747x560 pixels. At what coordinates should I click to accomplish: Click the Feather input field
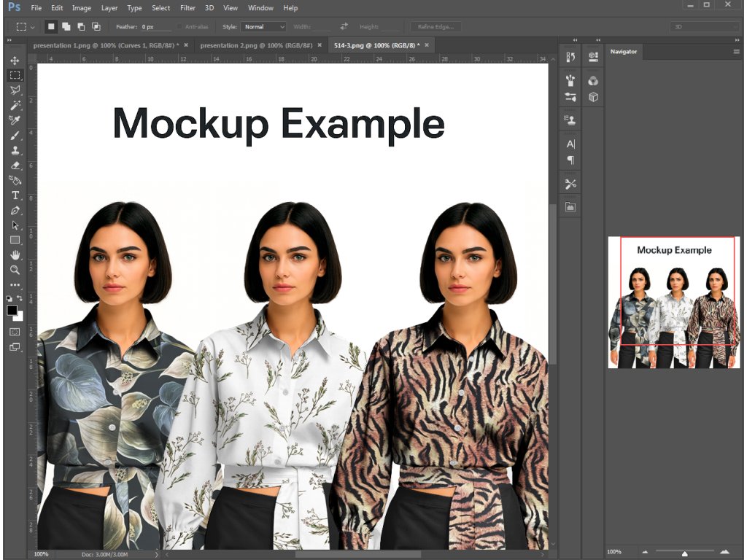tap(155, 27)
